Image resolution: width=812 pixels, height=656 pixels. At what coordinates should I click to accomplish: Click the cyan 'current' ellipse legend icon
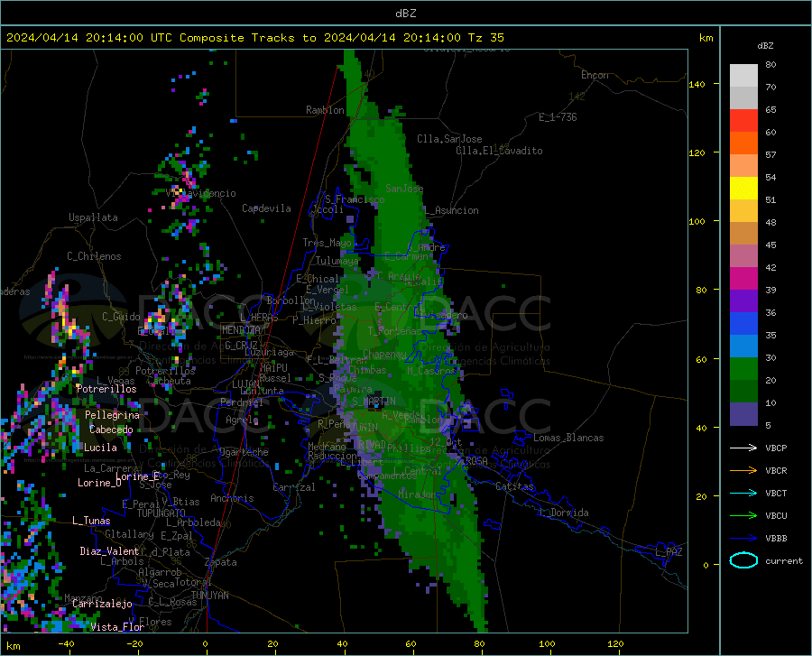(743, 560)
